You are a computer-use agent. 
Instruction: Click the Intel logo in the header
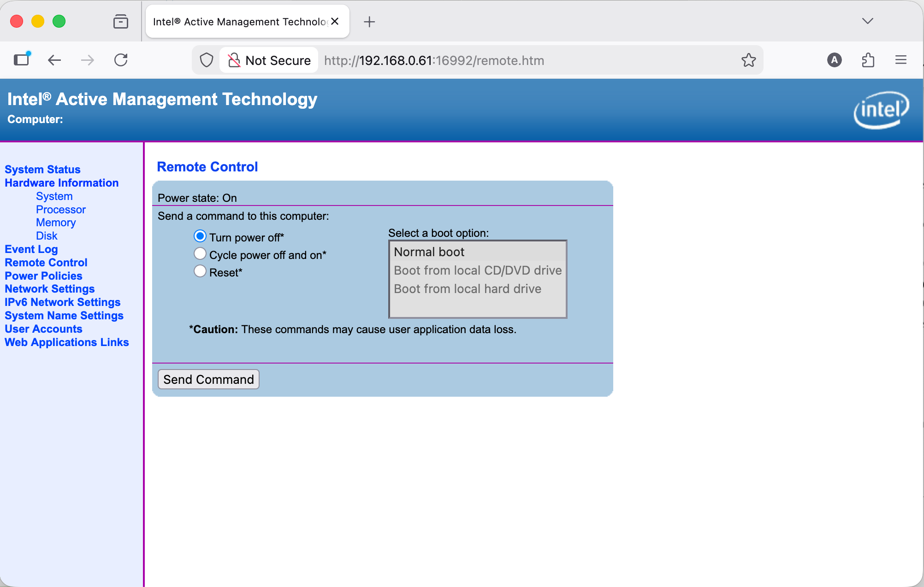click(881, 110)
